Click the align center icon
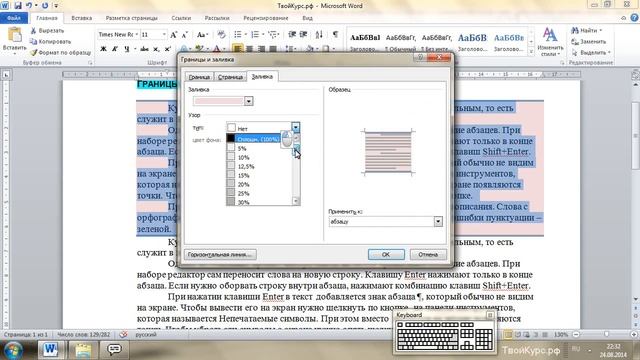This screenshot has width=640, height=360. point(249,49)
